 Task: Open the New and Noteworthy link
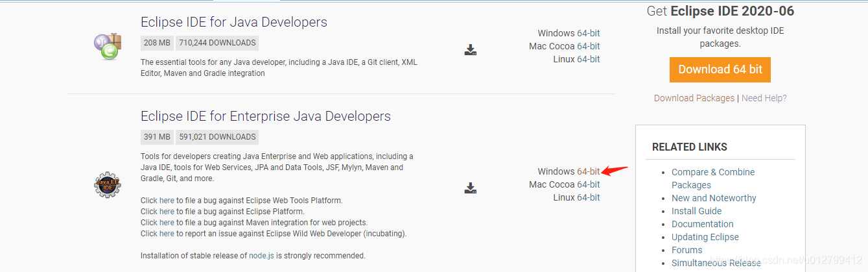714,198
